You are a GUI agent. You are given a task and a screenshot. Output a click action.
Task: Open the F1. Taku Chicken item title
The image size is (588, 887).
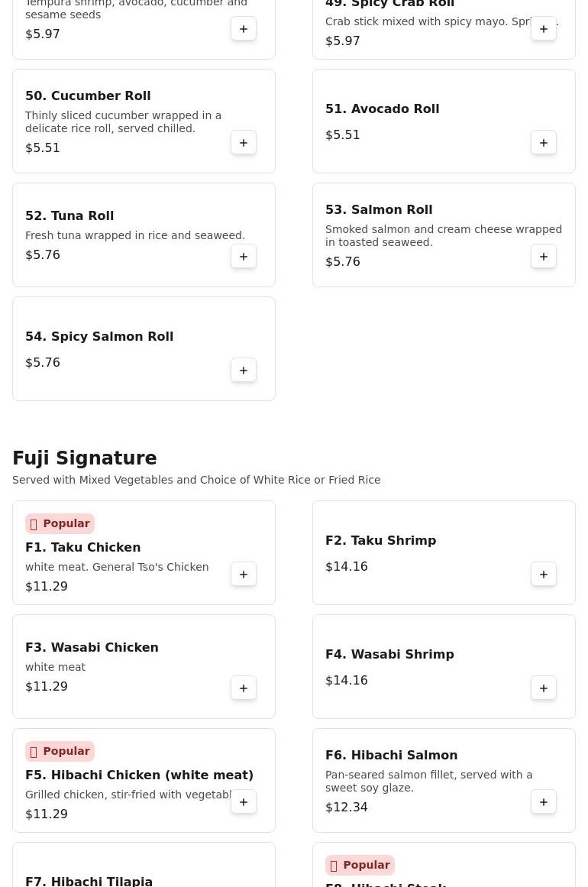[x=82, y=548]
